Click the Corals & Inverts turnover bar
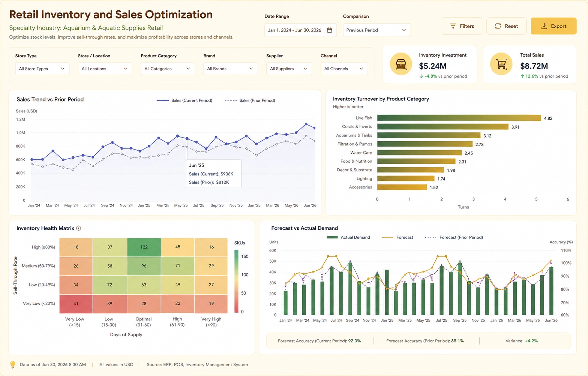Image resolution: width=588 pixels, height=376 pixels. tap(443, 127)
